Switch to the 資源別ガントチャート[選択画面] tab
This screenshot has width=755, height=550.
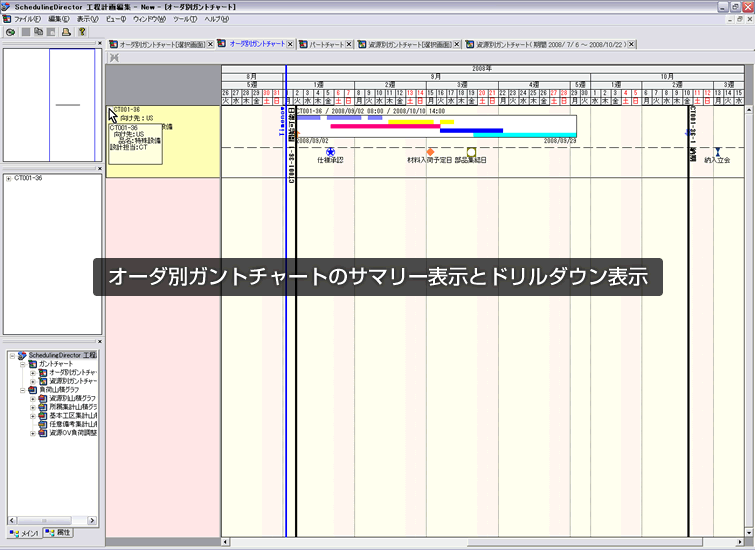click(x=410, y=44)
